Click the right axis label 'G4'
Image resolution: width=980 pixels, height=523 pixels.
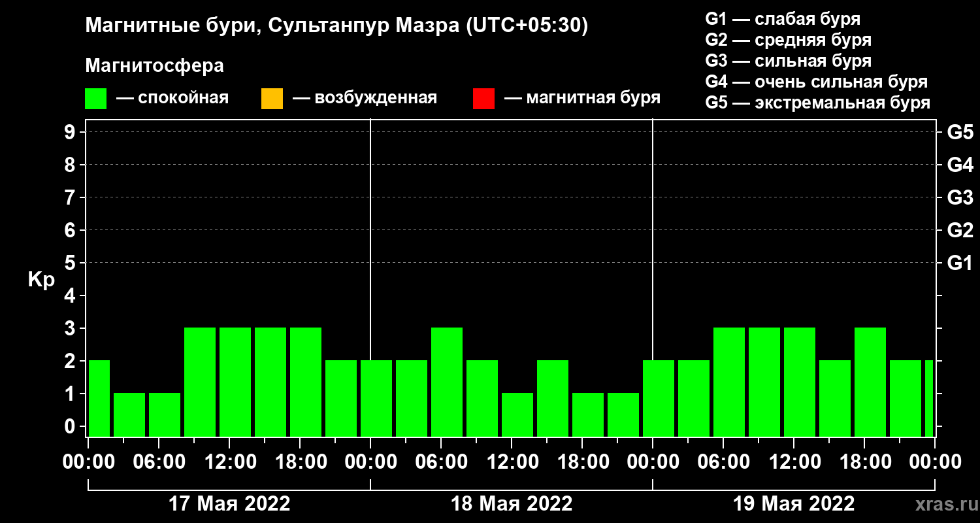pyautogui.click(x=960, y=165)
